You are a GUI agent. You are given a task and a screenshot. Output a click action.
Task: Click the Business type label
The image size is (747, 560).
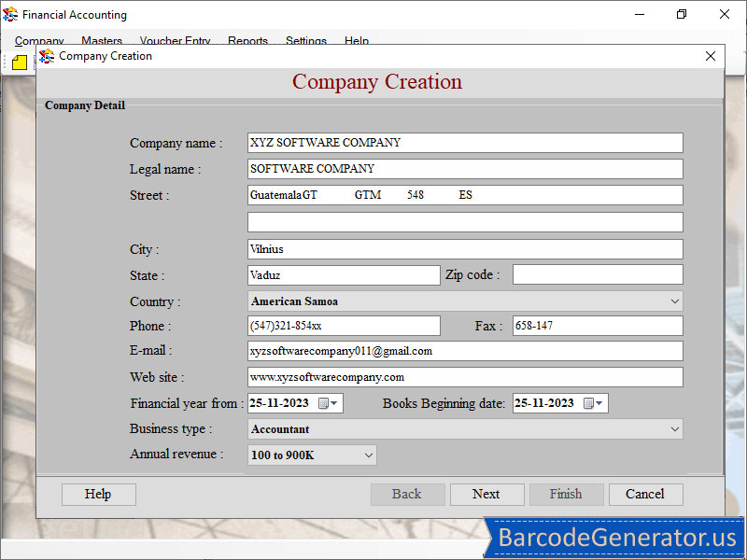coord(171,428)
